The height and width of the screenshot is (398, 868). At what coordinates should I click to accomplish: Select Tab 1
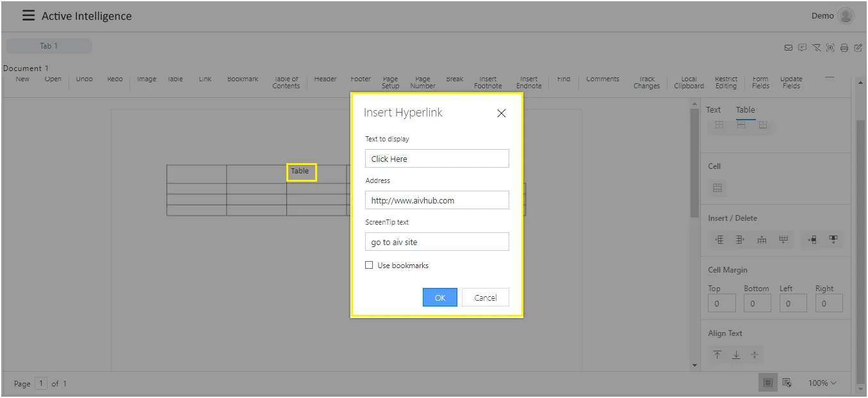pos(49,46)
